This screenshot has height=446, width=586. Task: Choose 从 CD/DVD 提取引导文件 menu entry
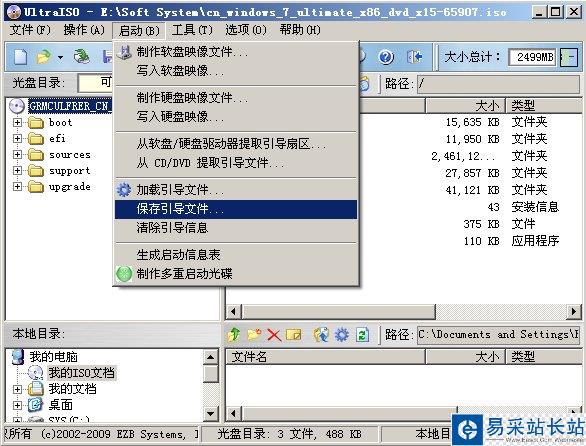coord(236,163)
